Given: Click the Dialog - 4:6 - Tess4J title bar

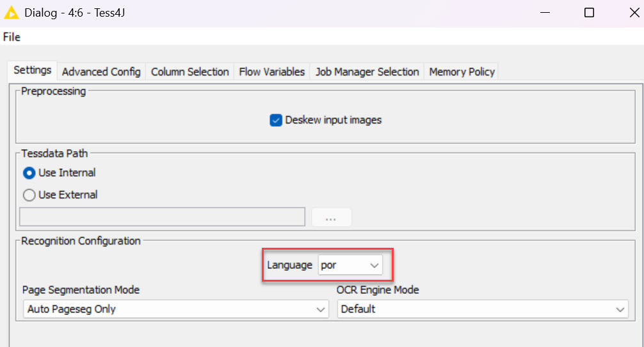Looking at the screenshot, I should tap(256, 13).
